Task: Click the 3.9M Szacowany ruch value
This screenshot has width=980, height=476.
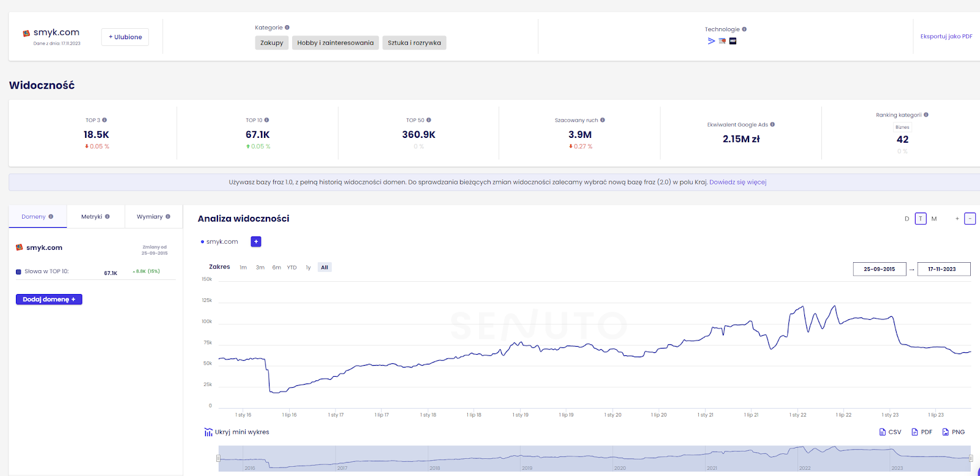Action: 580,135
